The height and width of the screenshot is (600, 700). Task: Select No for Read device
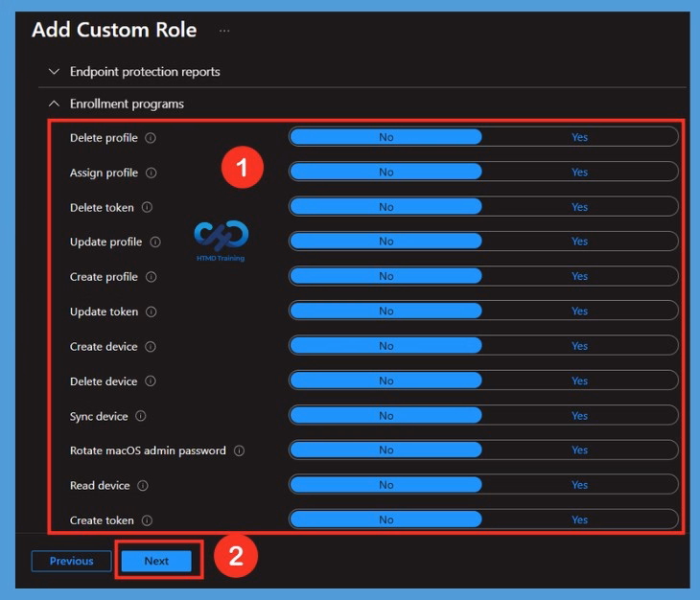pos(386,485)
